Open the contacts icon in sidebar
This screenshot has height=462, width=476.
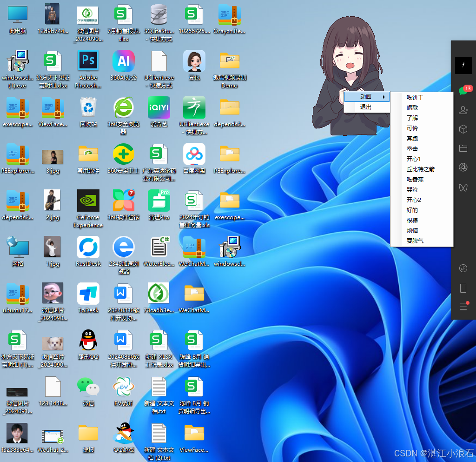463,110
